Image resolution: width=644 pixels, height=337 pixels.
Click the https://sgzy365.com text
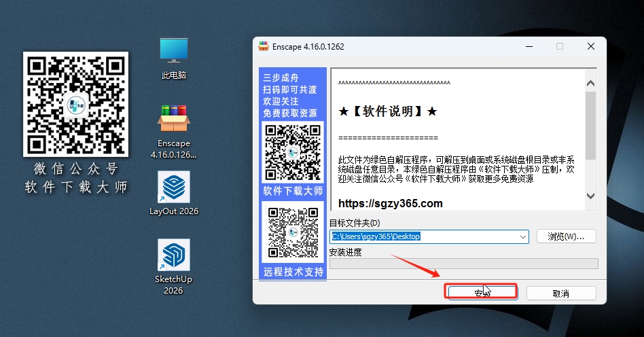(x=390, y=203)
